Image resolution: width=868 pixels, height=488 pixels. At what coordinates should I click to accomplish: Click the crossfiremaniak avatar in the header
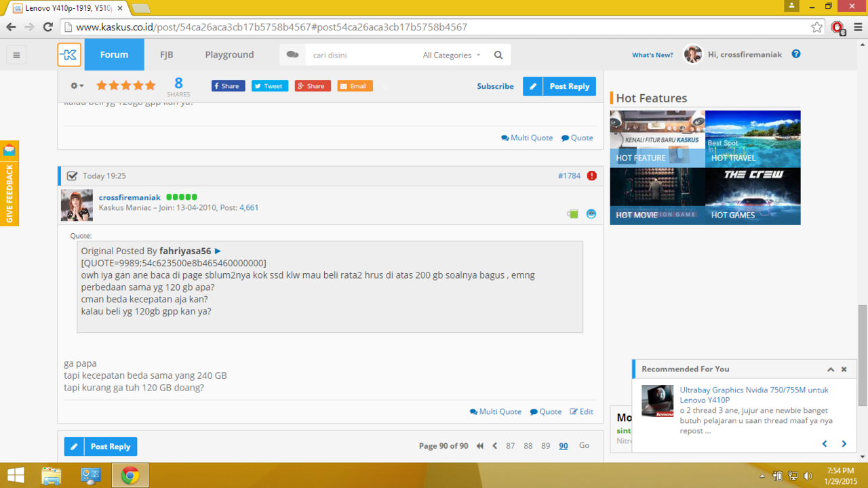point(692,54)
